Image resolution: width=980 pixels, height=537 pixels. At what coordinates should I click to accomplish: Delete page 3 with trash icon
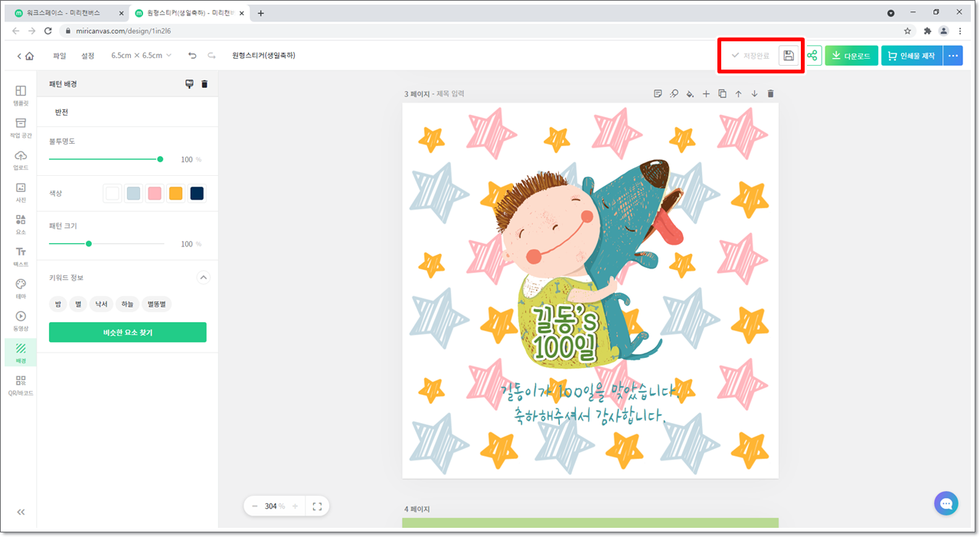click(x=770, y=94)
